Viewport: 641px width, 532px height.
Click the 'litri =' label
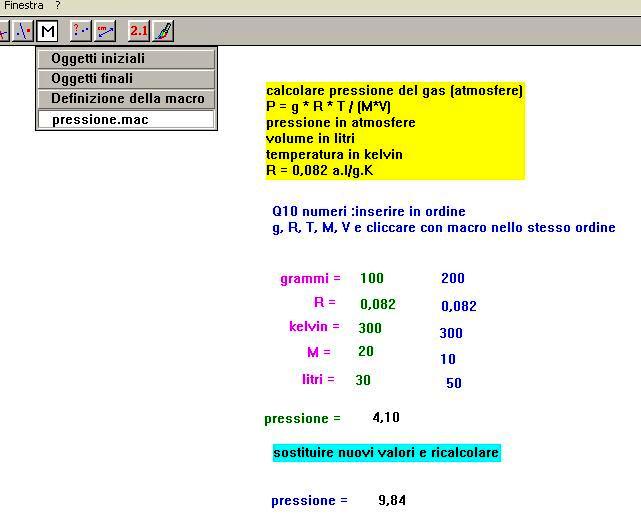(x=318, y=379)
